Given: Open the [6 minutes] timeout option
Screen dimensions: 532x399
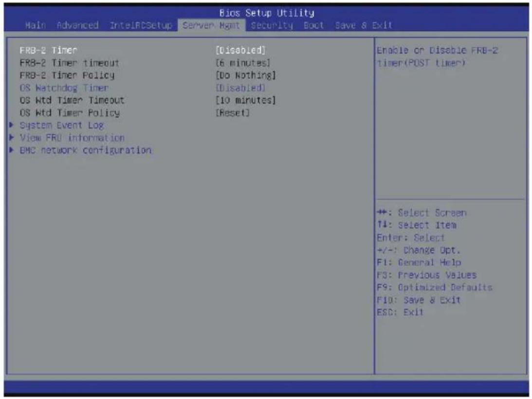Looking at the screenshot, I should pyautogui.click(x=243, y=63).
